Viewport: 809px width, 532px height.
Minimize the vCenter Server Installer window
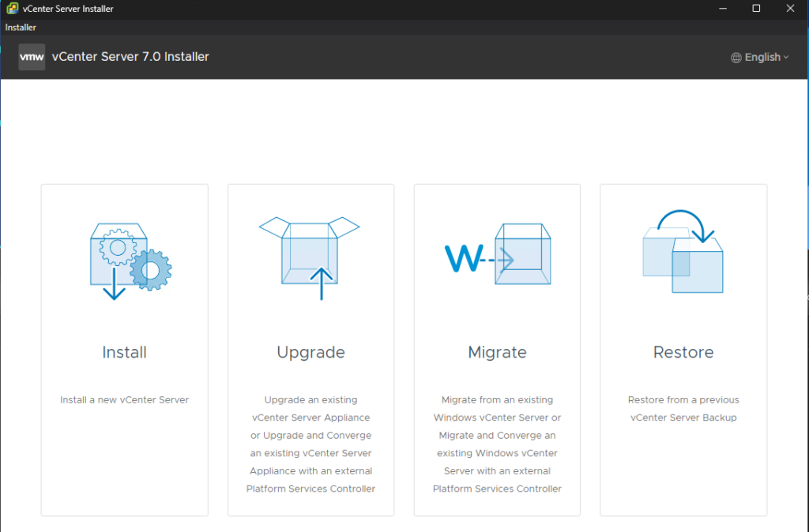pos(723,9)
